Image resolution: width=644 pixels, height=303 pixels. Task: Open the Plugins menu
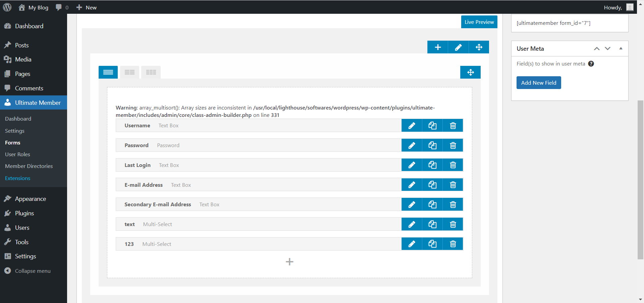[x=34, y=213]
